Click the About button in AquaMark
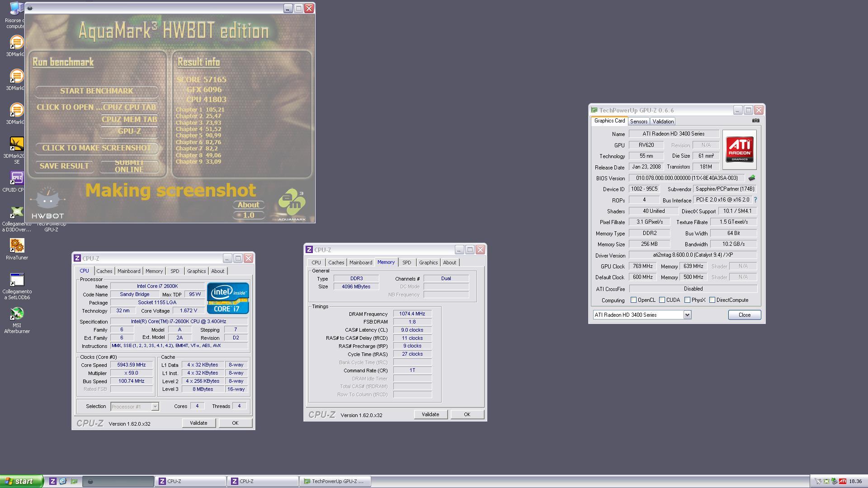 [248, 205]
